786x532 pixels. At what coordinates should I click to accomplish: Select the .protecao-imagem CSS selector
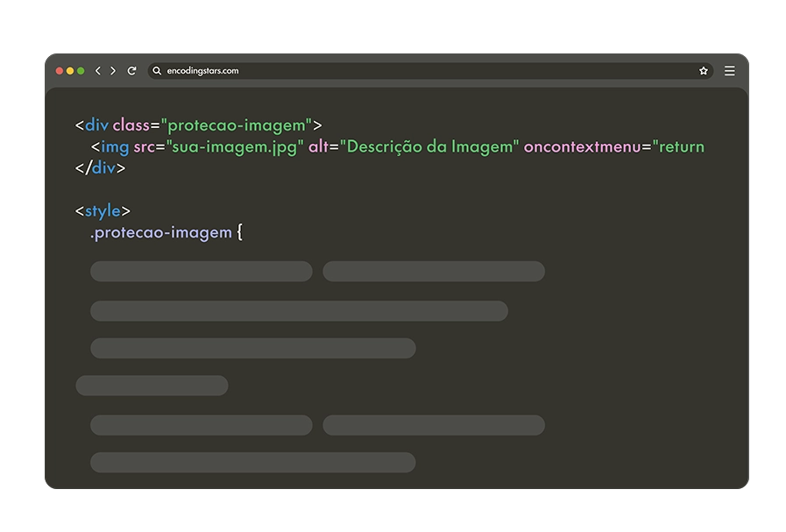(x=161, y=232)
